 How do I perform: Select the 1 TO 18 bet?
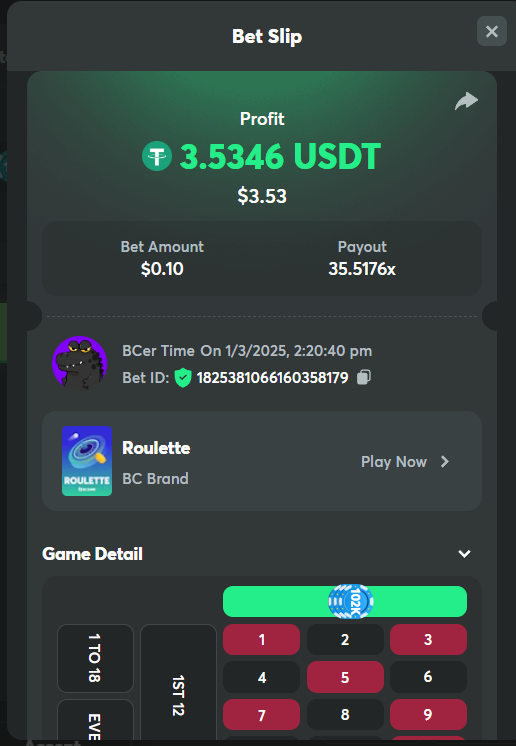coord(95,658)
